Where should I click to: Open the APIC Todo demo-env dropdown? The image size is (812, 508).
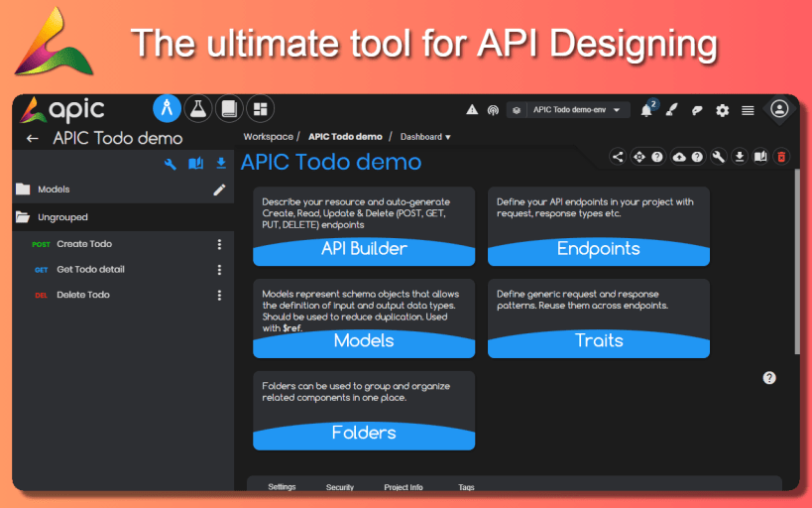[577, 110]
